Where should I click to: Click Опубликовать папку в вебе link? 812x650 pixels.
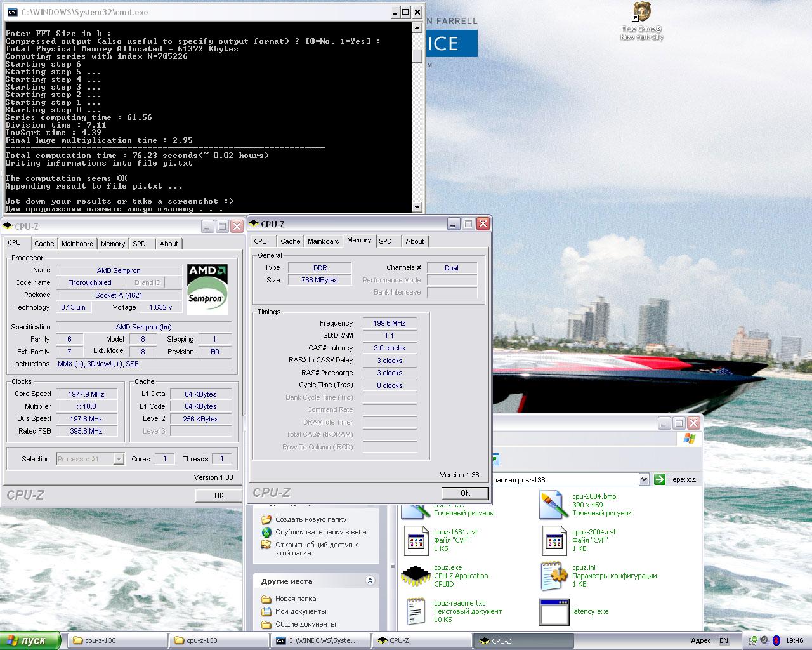coord(321,532)
